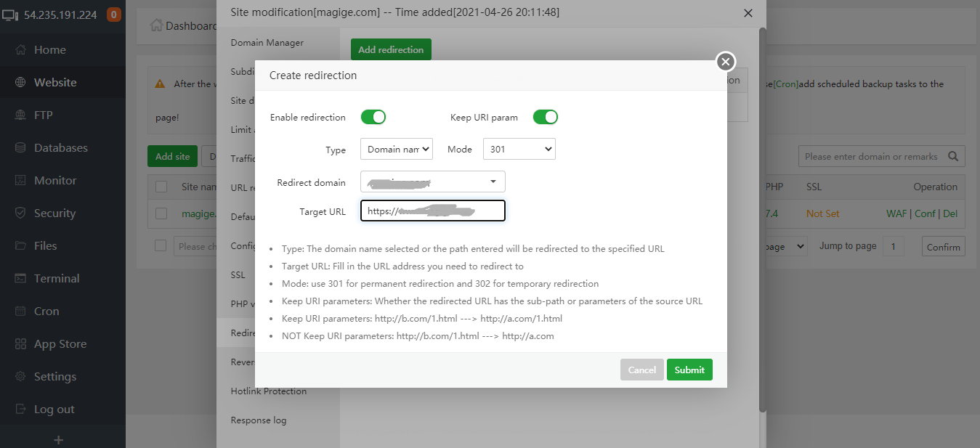Screen dimensions: 980x448
Task: Click the FTP sidebar icon
Action: [x=20, y=115]
